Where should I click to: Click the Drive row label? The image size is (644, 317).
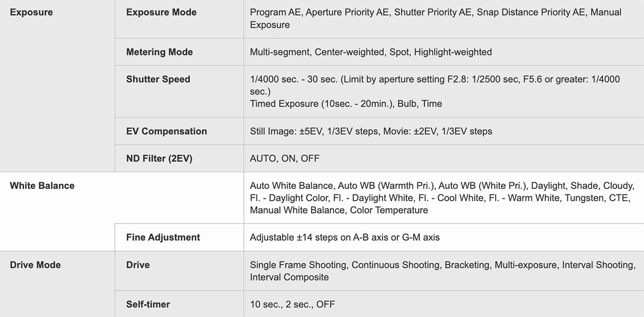pyautogui.click(x=138, y=265)
